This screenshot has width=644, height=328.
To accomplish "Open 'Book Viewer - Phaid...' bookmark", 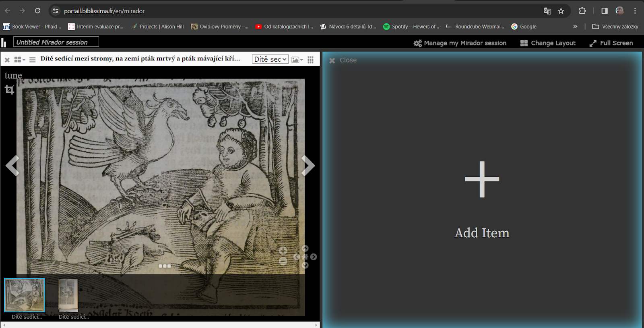I will tap(32, 27).
